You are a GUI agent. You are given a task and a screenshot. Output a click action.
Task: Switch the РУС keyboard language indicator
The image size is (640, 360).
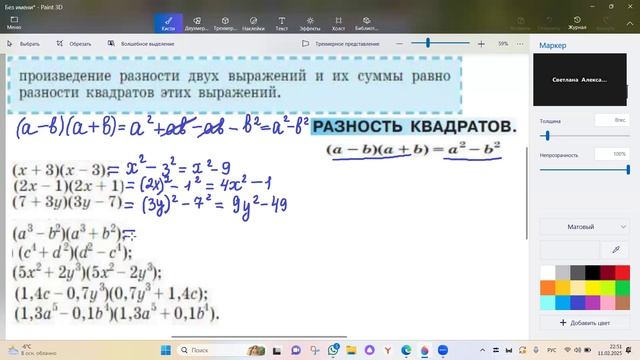tap(551, 350)
